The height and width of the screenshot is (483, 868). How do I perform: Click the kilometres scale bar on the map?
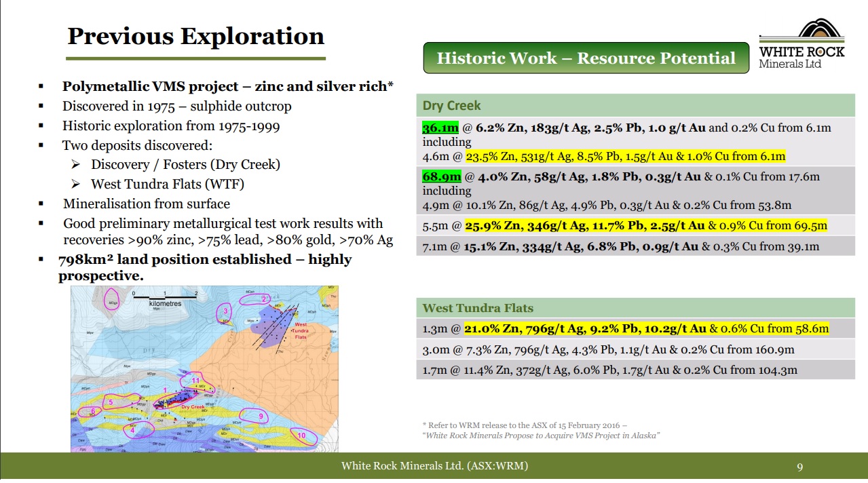pyautogui.click(x=165, y=298)
